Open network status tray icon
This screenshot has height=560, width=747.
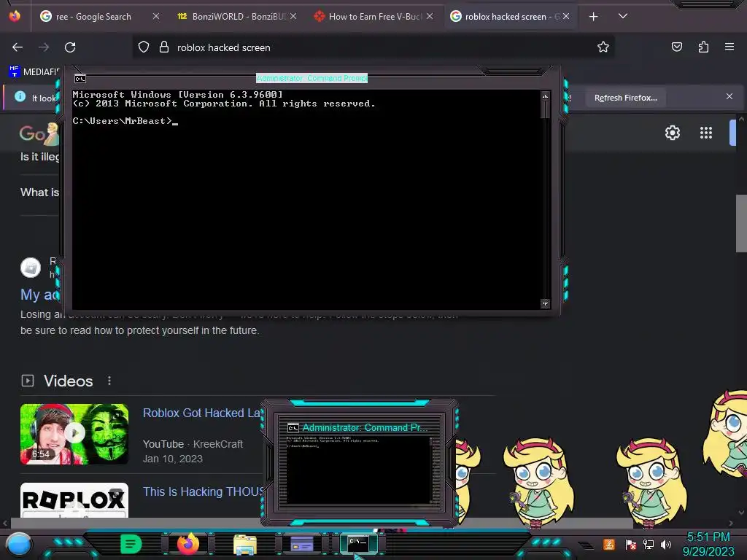pyautogui.click(x=649, y=544)
